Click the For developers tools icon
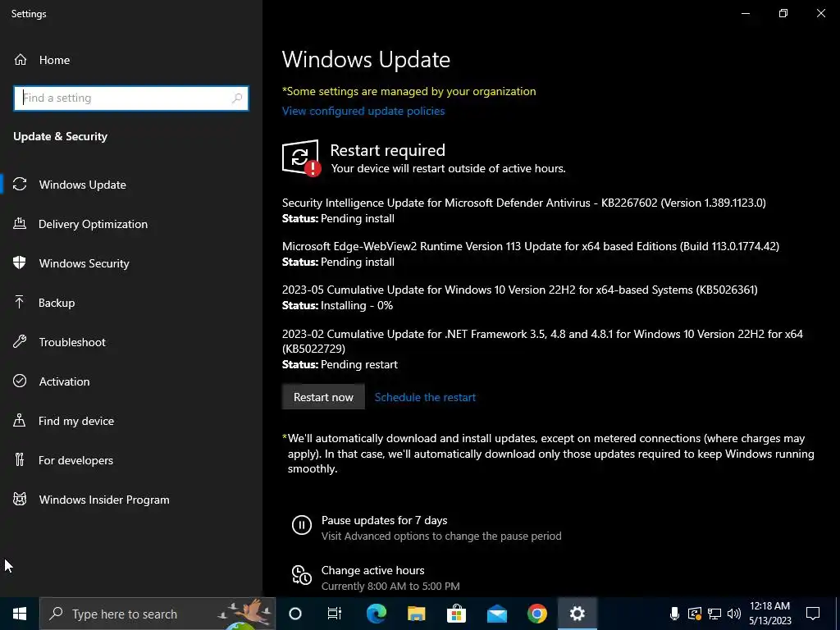The width and height of the screenshot is (840, 630). point(20,460)
